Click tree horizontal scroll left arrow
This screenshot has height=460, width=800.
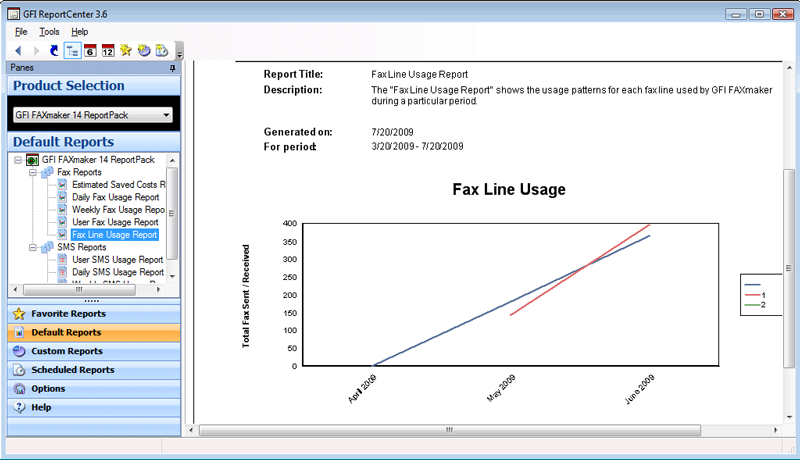pos(15,290)
